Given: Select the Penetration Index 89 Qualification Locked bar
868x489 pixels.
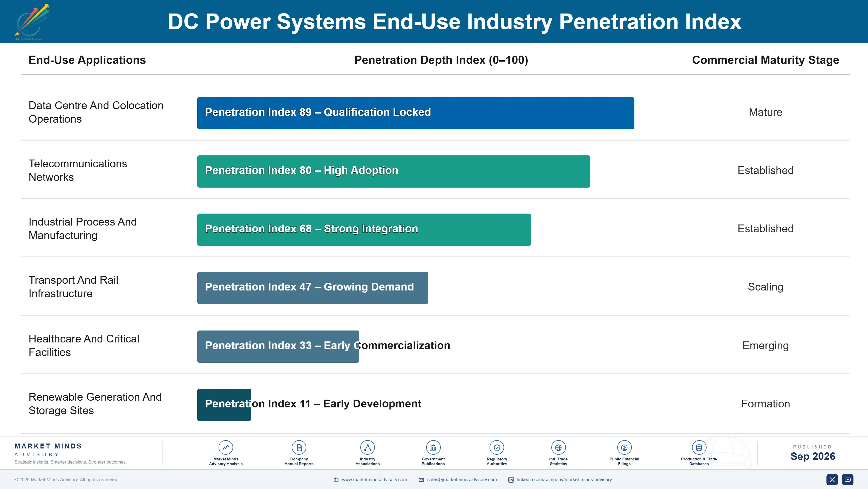Looking at the screenshot, I should tap(416, 113).
